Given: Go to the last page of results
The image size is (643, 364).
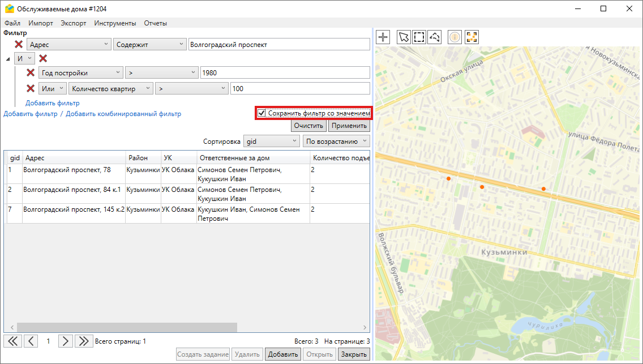Looking at the screenshot, I should (x=84, y=341).
